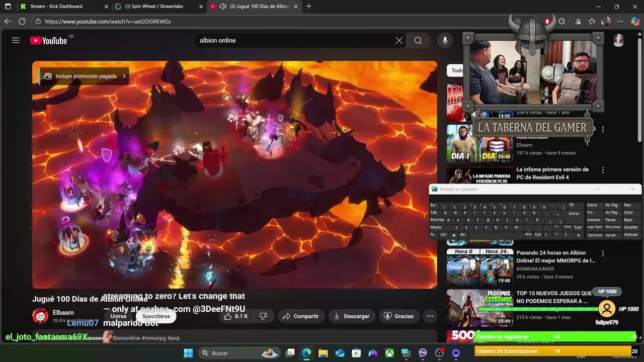Close the Spin Wheel / Streamlabs tab

pyautogui.click(x=201, y=7)
